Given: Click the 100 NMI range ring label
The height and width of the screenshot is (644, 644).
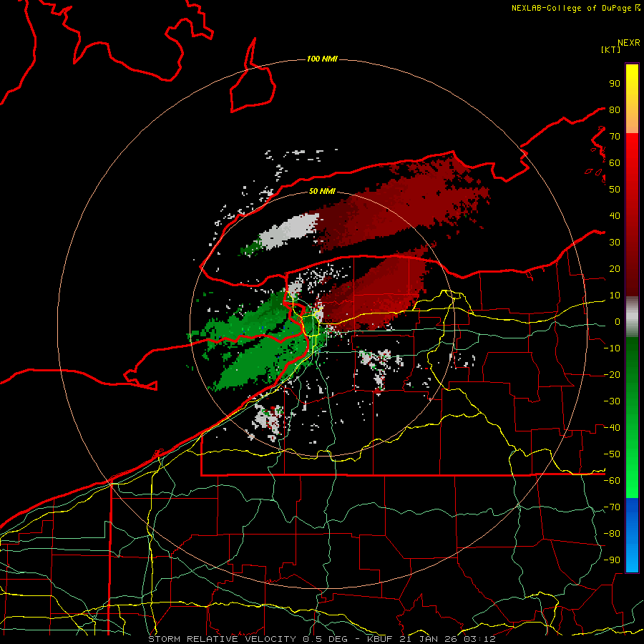Looking at the screenshot, I should pyautogui.click(x=322, y=59).
